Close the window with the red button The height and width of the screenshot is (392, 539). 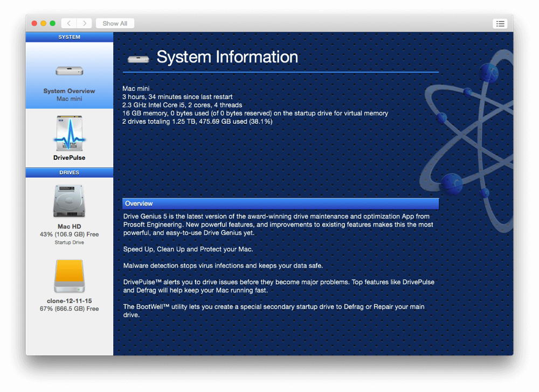[x=34, y=23]
